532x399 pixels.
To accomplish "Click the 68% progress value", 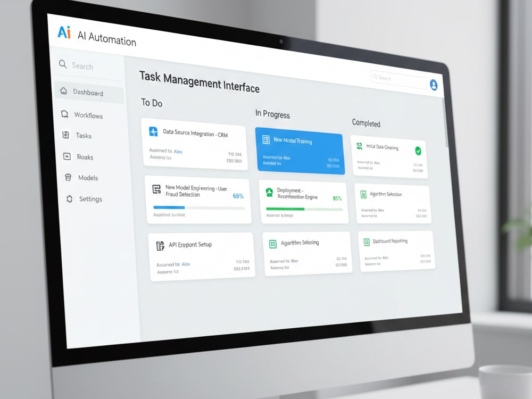I will coord(238,196).
